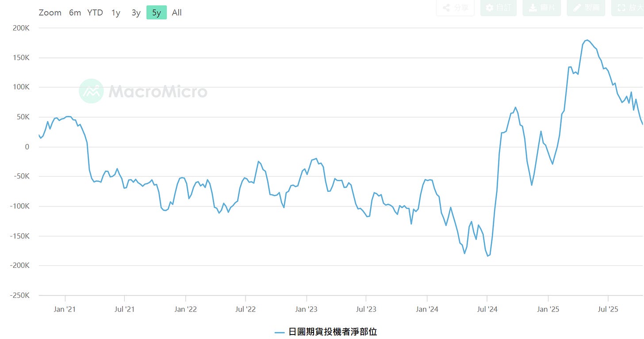Click the 0 y-axis label
Image resolution: width=644 pixels, height=339 pixels.
point(27,147)
